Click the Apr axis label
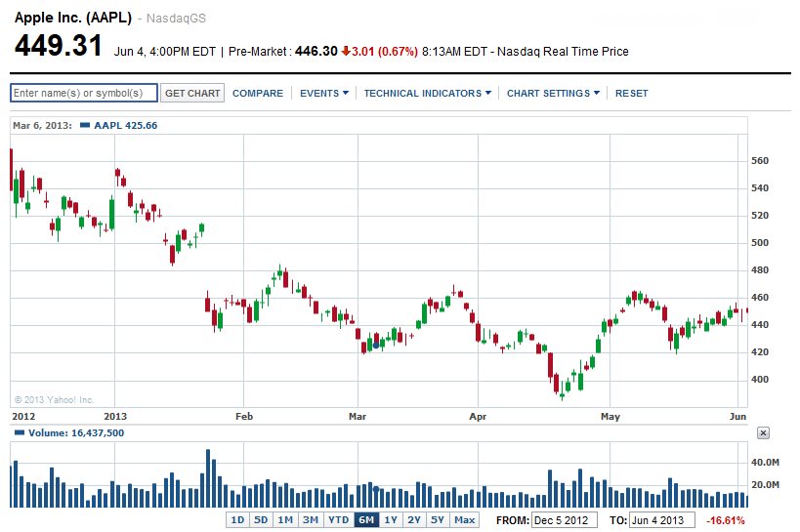Screen dimensions: 800x532 478,416
